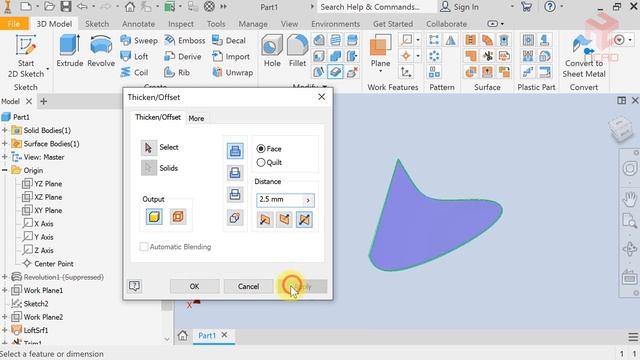Expand the View: Master node

pyautogui.click(x=4, y=157)
